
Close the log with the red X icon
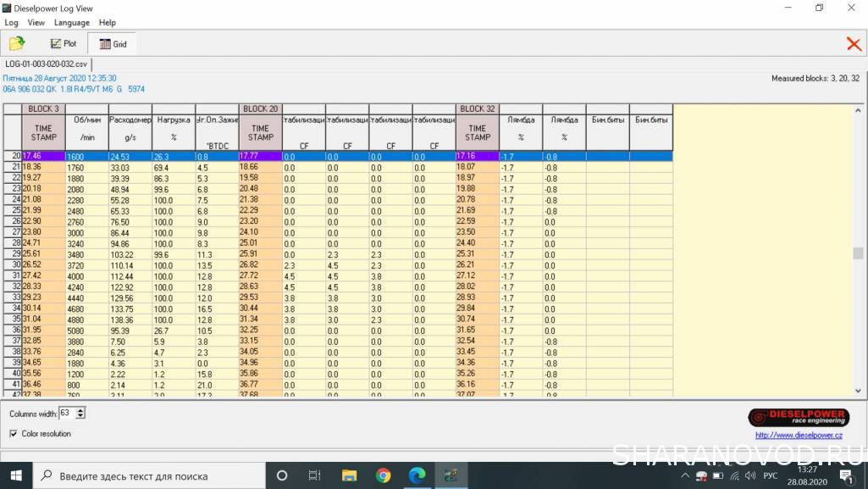point(854,44)
